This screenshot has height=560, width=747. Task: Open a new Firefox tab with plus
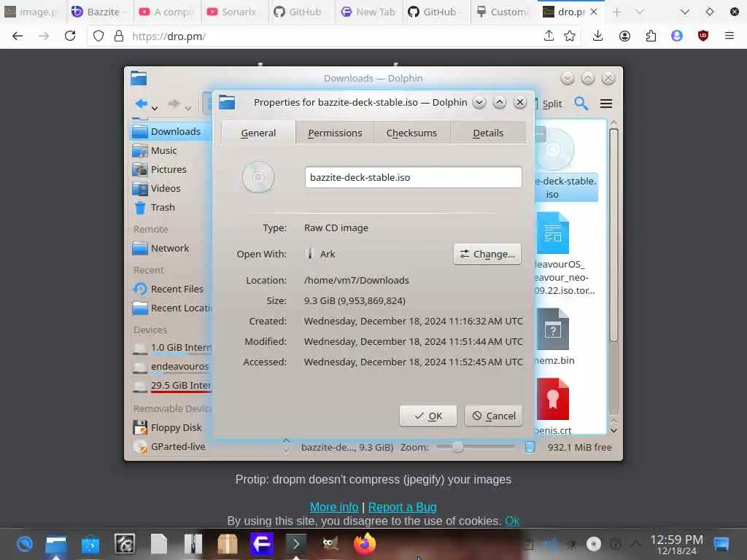tap(616, 12)
